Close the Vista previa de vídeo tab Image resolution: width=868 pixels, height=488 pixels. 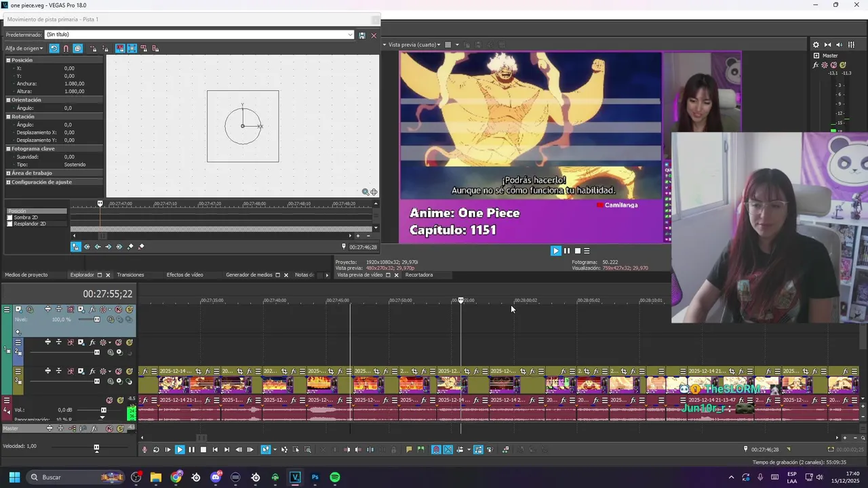(x=397, y=275)
